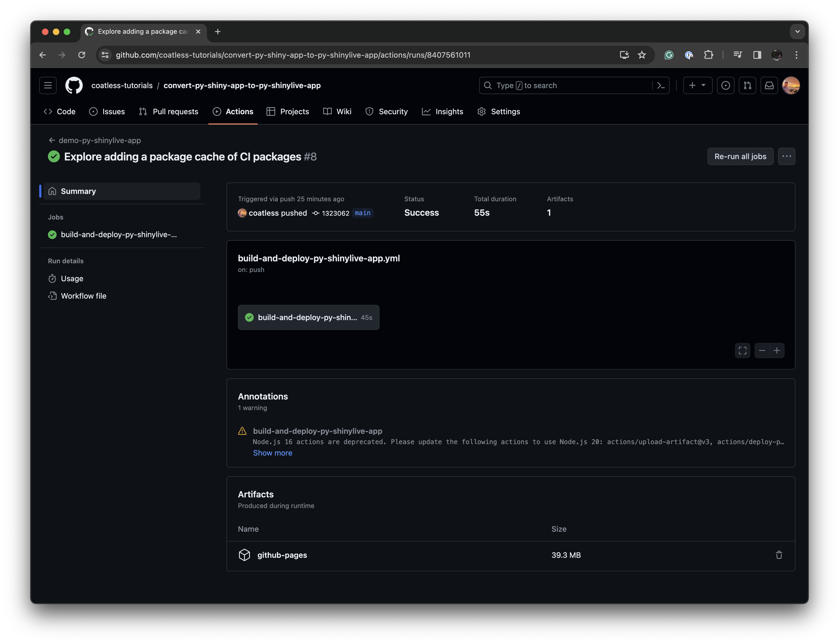The width and height of the screenshot is (839, 644).
Task: Zoom out the workflow graph
Action: tap(762, 350)
